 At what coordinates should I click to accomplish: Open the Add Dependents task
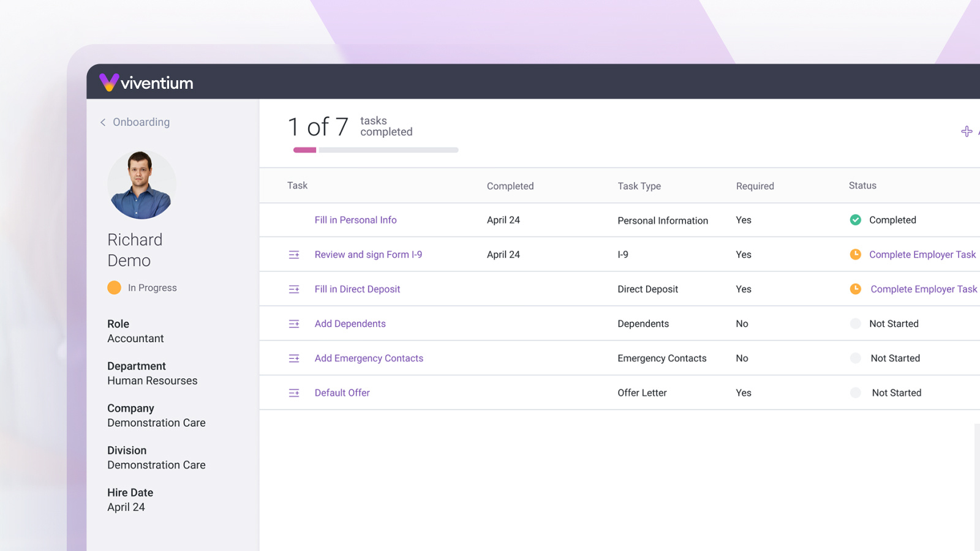click(350, 323)
